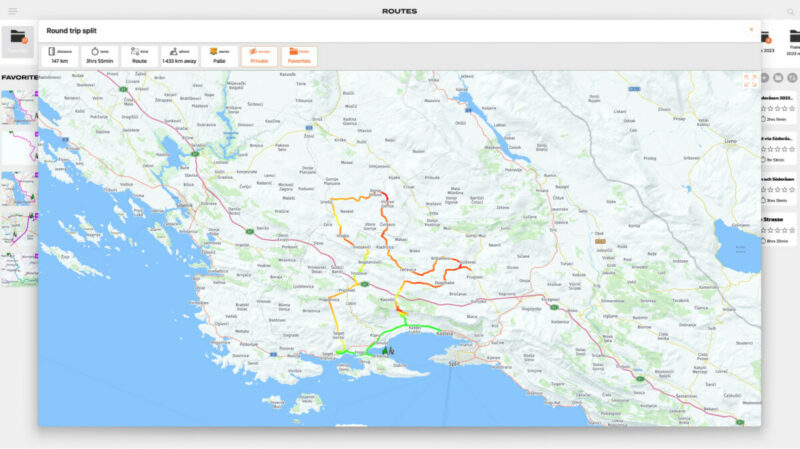Viewport: 800px width, 449px height.
Task: Click the distance 147 km tile
Action: (58, 56)
